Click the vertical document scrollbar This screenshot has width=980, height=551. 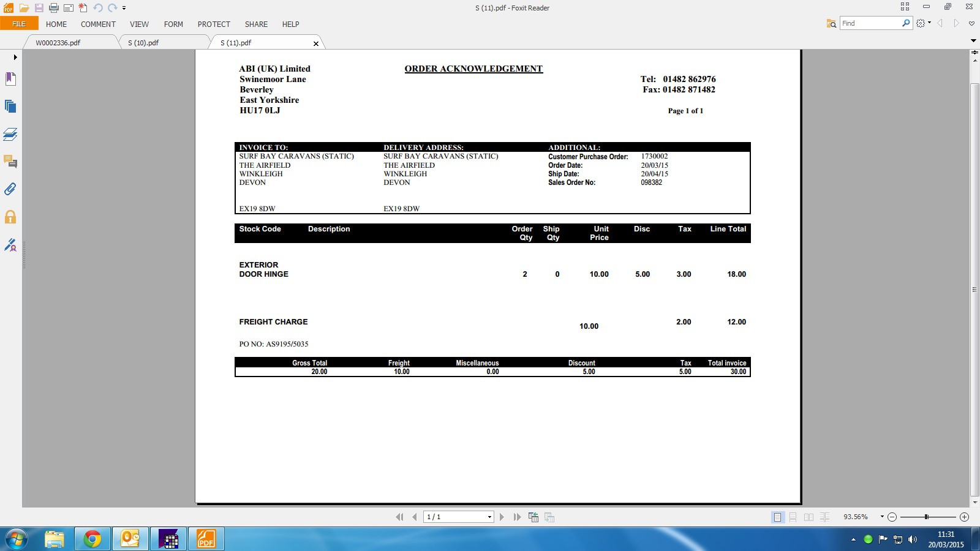point(974,290)
